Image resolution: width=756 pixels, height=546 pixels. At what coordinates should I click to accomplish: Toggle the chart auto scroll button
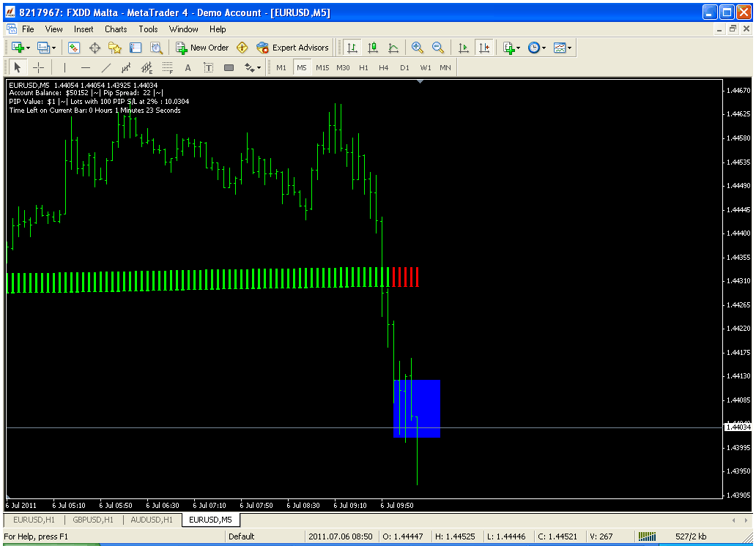pos(463,48)
